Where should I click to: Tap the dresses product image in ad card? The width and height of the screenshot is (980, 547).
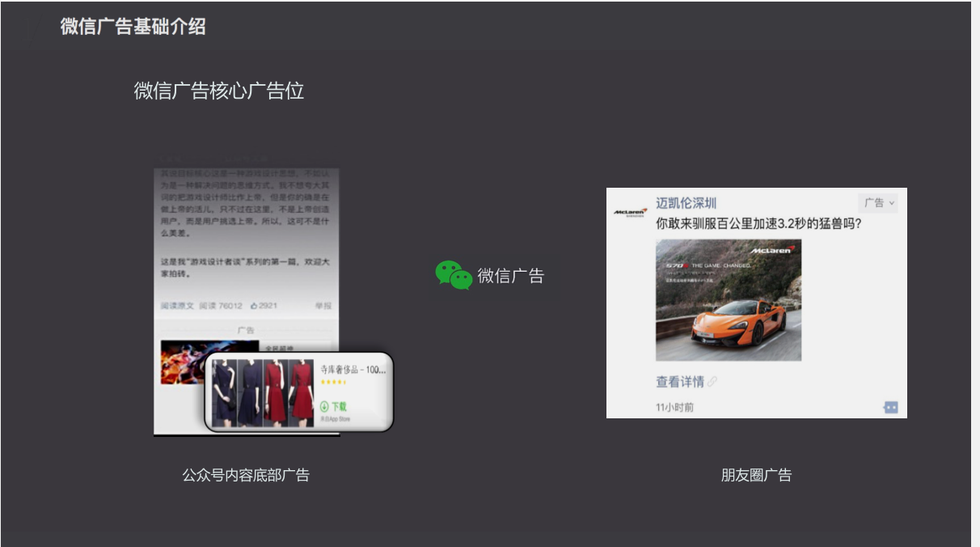coord(262,392)
